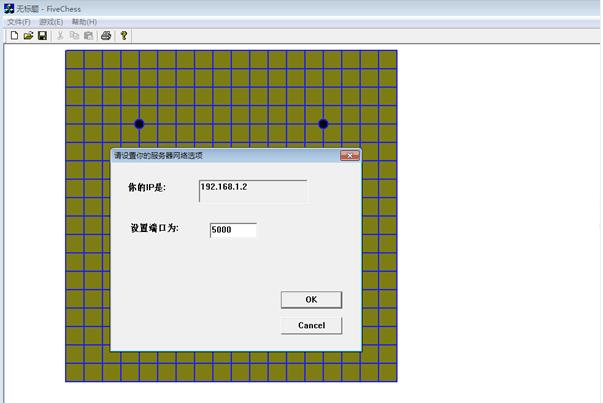This screenshot has width=603, height=403.
Task: Close the server network options dialog
Action: [x=350, y=155]
